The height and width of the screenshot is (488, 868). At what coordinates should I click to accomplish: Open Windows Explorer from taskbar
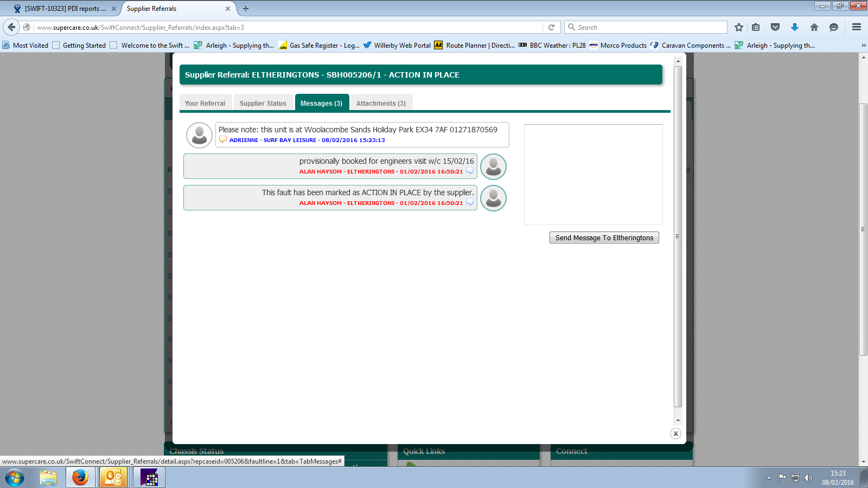pos(48,478)
